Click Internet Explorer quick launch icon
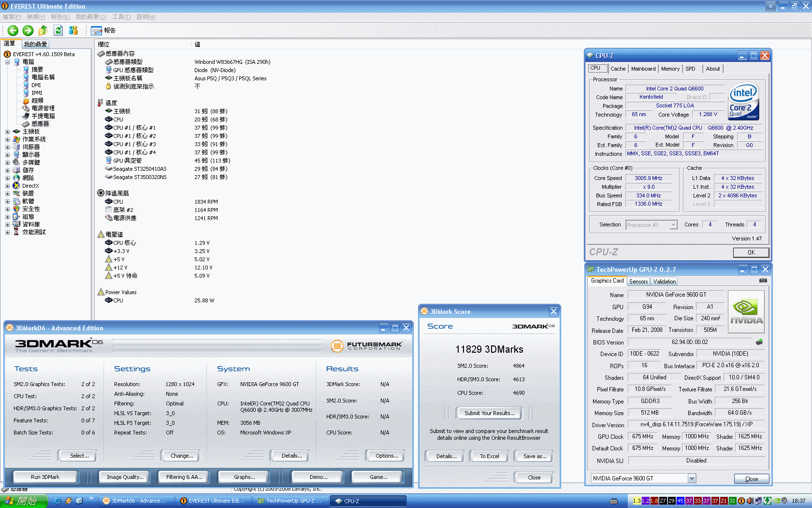This screenshot has width=812, height=508. [58, 501]
